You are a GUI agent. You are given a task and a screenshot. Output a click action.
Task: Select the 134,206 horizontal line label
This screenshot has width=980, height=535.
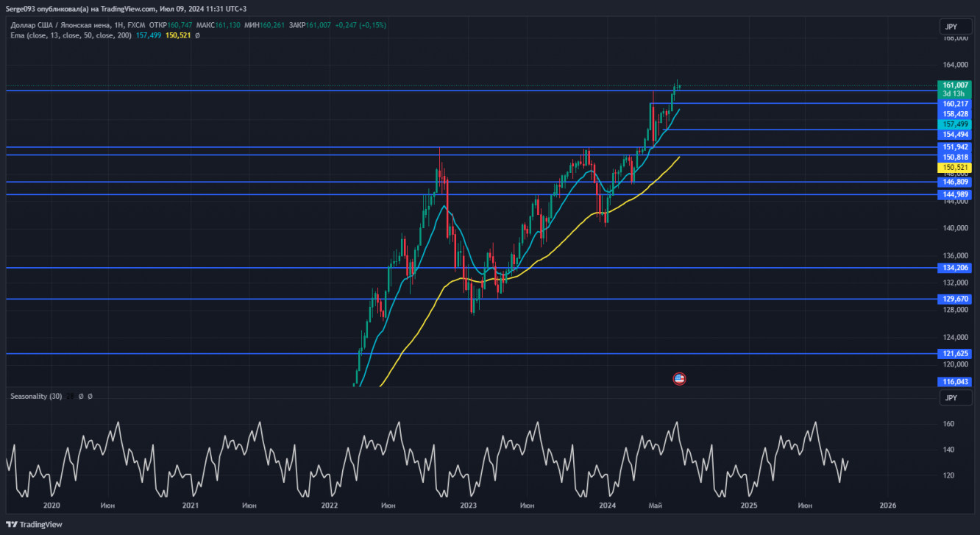pyautogui.click(x=955, y=268)
